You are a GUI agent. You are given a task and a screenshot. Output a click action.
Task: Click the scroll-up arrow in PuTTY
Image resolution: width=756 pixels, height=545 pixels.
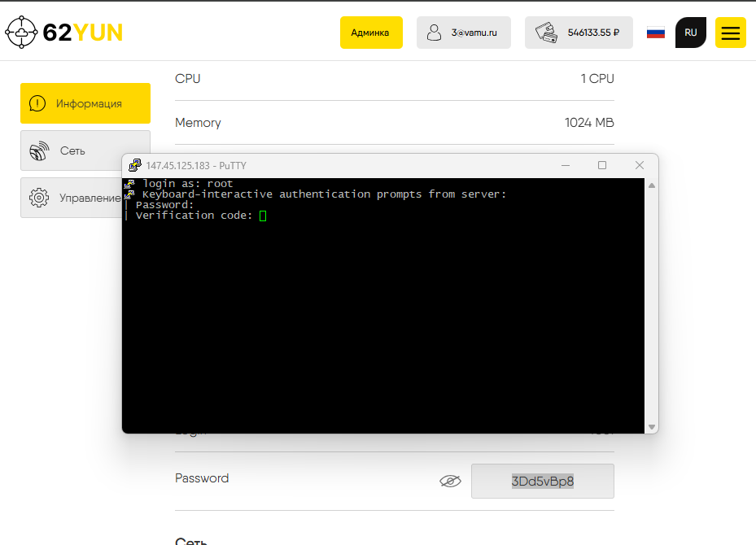coord(650,185)
